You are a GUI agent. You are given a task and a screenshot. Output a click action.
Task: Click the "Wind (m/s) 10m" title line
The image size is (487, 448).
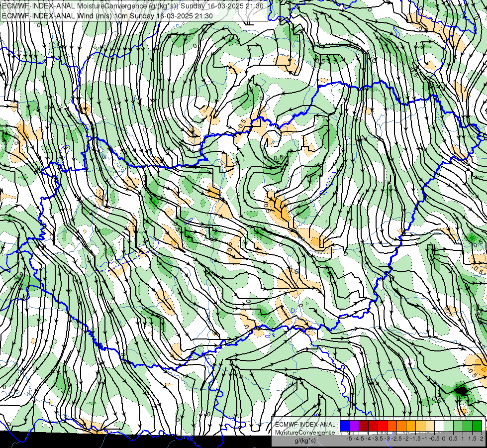pyautogui.click(x=107, y=16)
